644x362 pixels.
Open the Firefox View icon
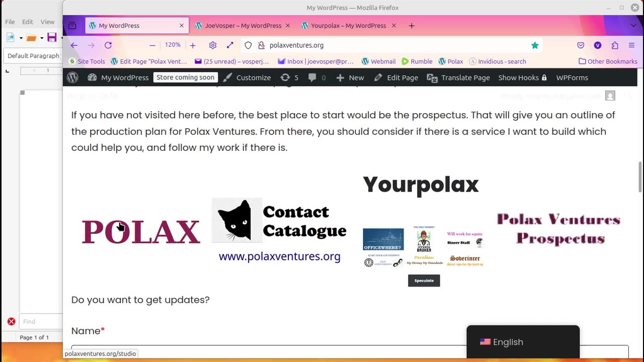[x=72, y=26]
